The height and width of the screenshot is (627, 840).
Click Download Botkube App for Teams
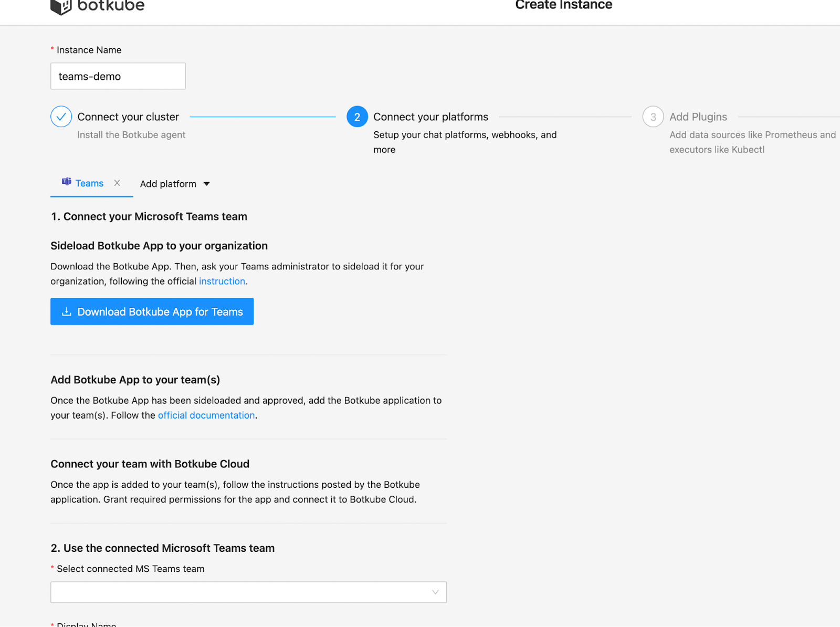(152, 311)
